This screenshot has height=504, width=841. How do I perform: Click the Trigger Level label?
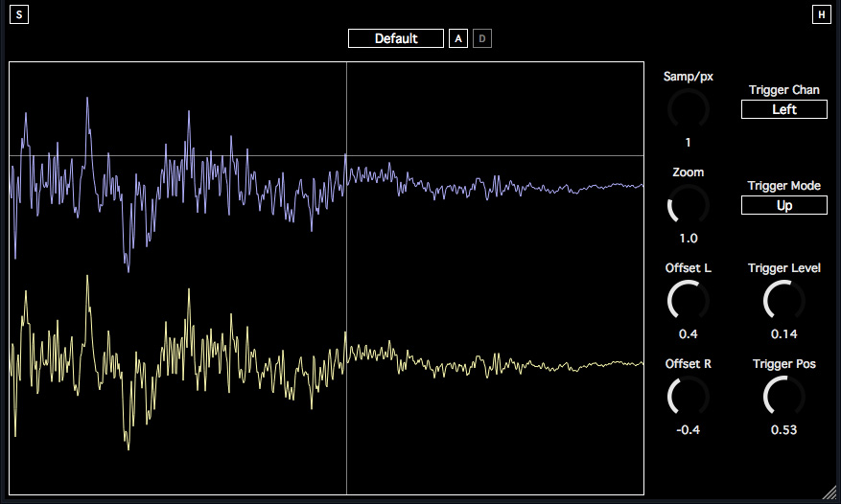[x=784, y=268]
